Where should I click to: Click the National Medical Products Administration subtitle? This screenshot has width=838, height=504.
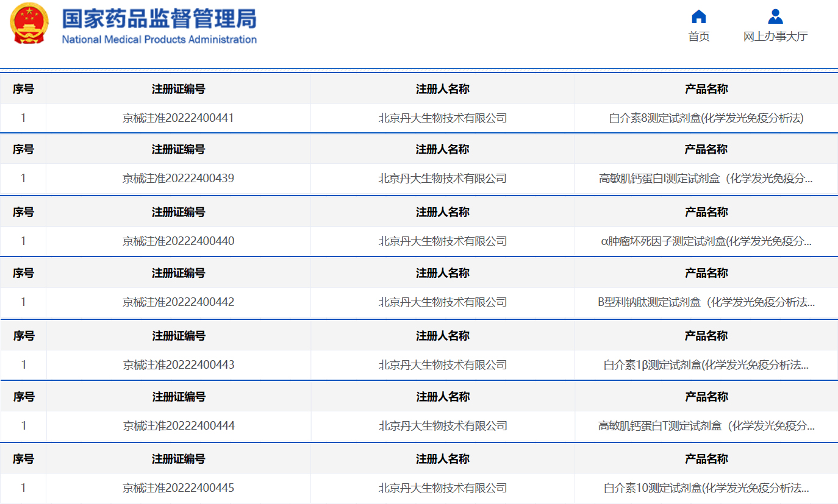(159, 40)
